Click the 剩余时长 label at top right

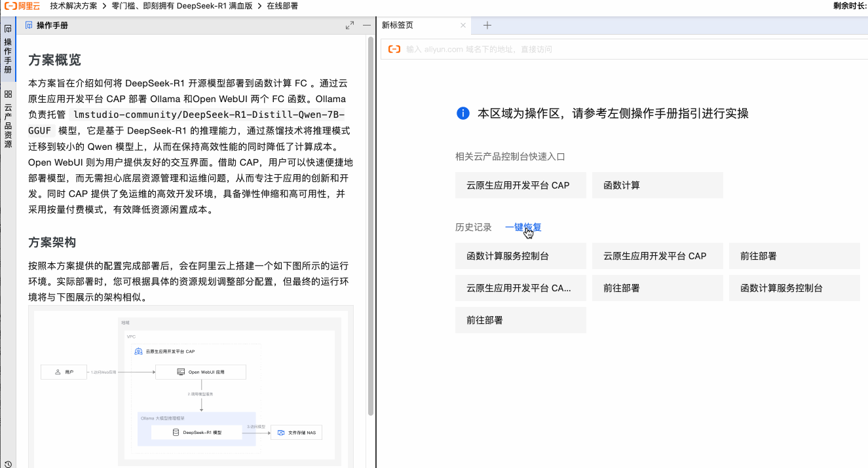(850, 6)
